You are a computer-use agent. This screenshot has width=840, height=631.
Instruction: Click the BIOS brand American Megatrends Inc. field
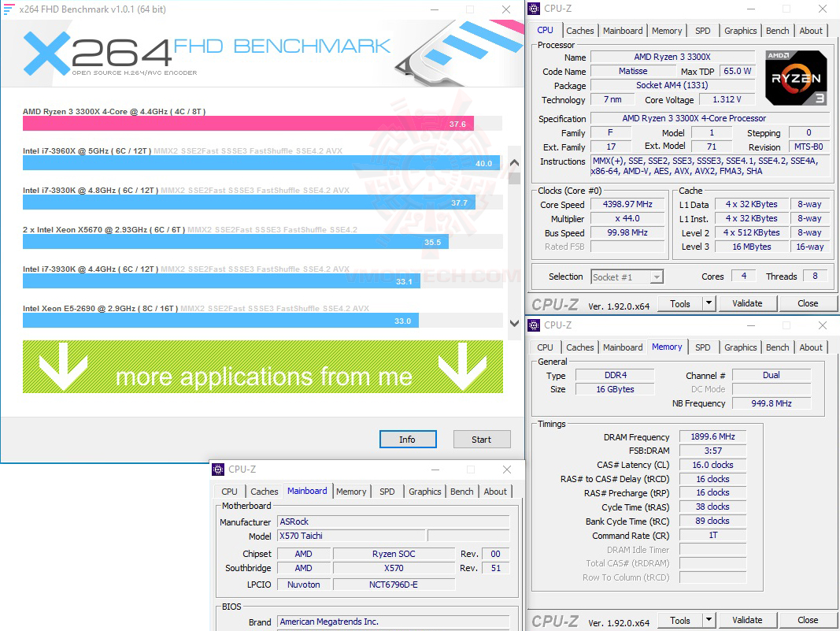pos(393,622)
